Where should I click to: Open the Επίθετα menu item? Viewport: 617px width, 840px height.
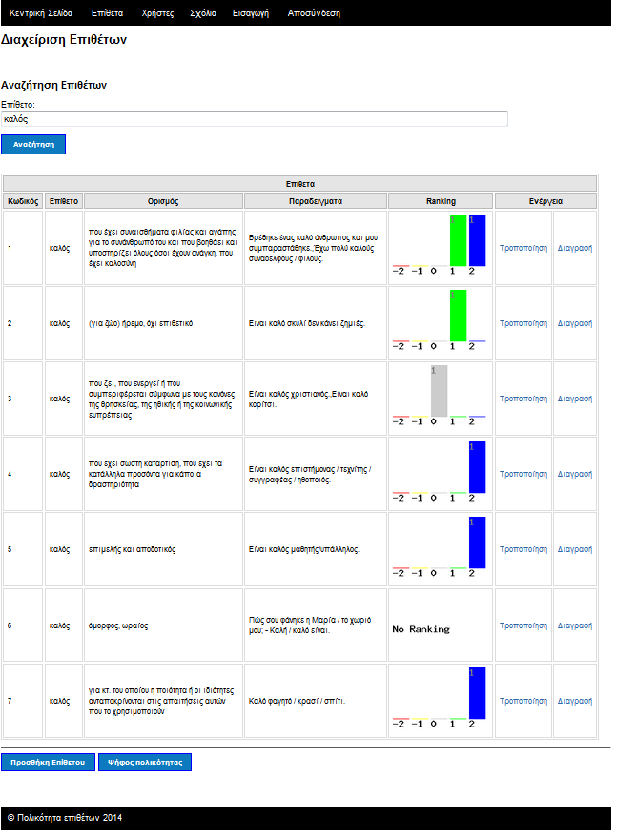(x=107, y=13)
